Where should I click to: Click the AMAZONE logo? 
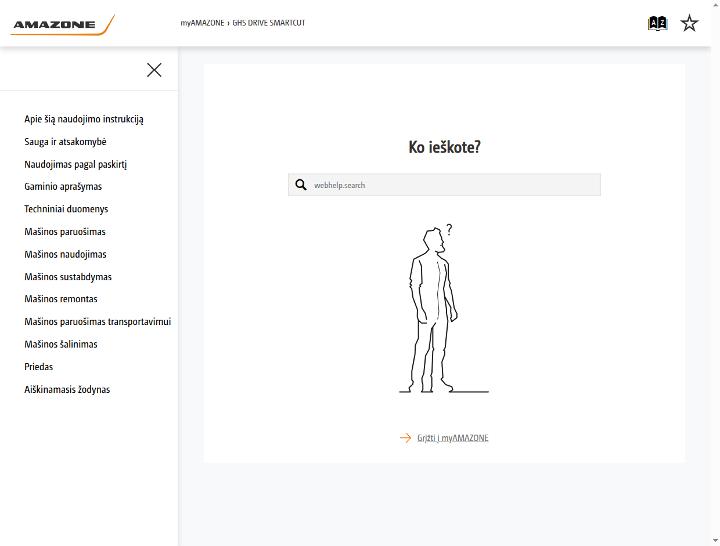62,25
